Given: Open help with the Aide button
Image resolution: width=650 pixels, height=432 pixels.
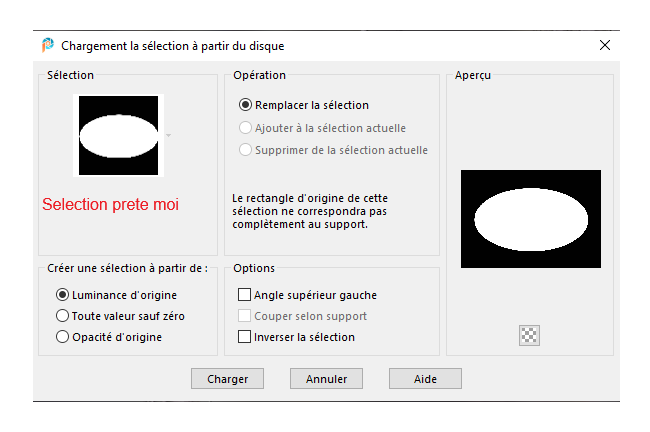Looking at the screenshot, I should (x=425, y=379).
